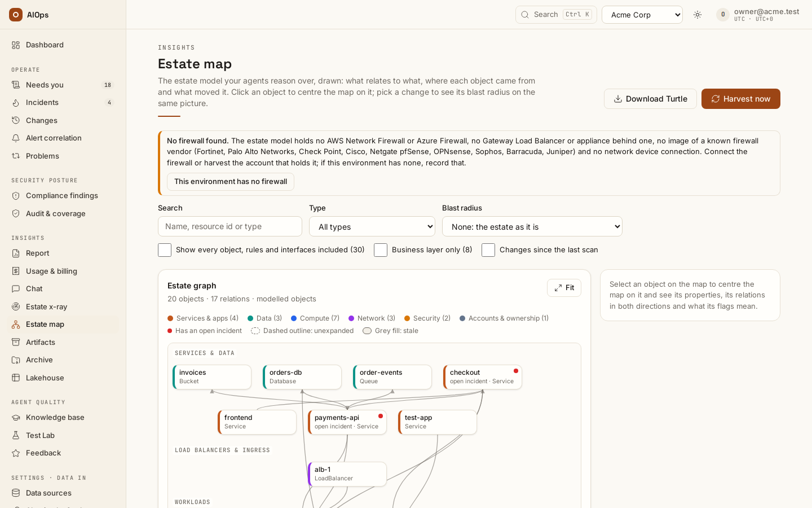The width and height of the screenshot is (812, 508).
Task: Click the Chat bubble icon
Action: (x=16, y=289)
